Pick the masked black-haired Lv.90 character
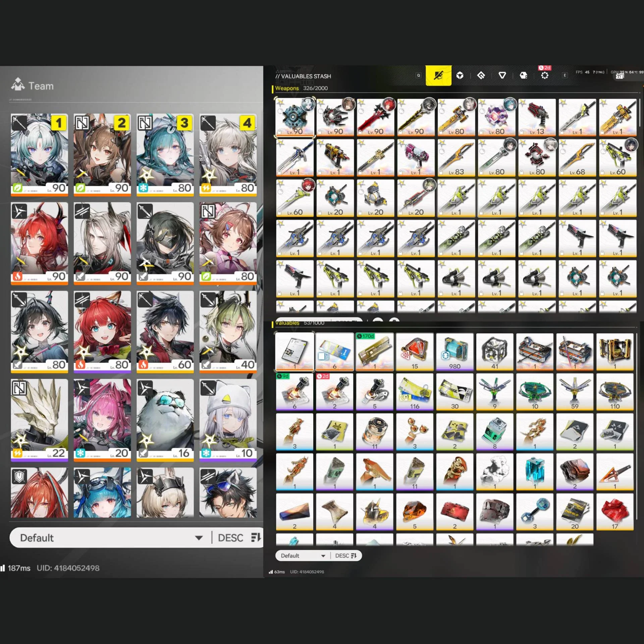Viewport: 644px width, 644px height. pos(165,243)
